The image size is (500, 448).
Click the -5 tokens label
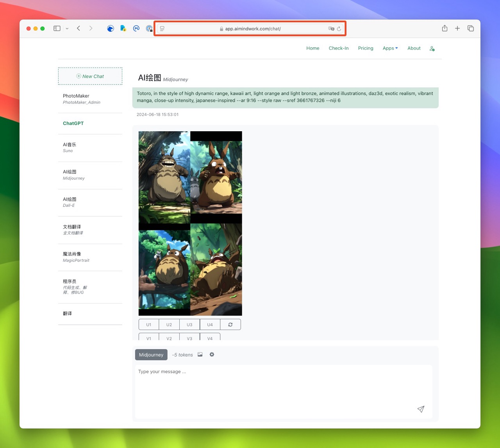[182, 355]
